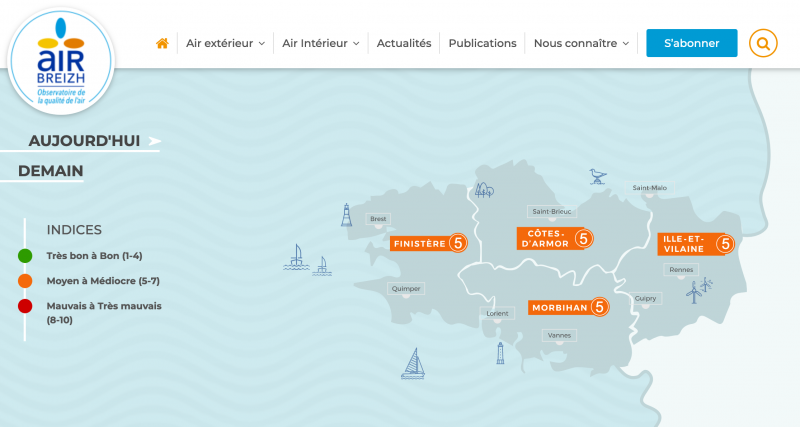
Task: Click the wind turbines icon near Rennes
Action: coord(699,290)
